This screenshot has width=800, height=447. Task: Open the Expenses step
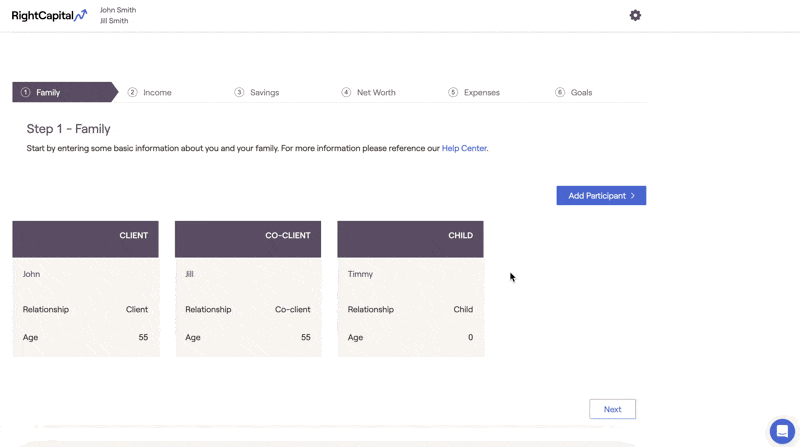click(x=481, y=92)
